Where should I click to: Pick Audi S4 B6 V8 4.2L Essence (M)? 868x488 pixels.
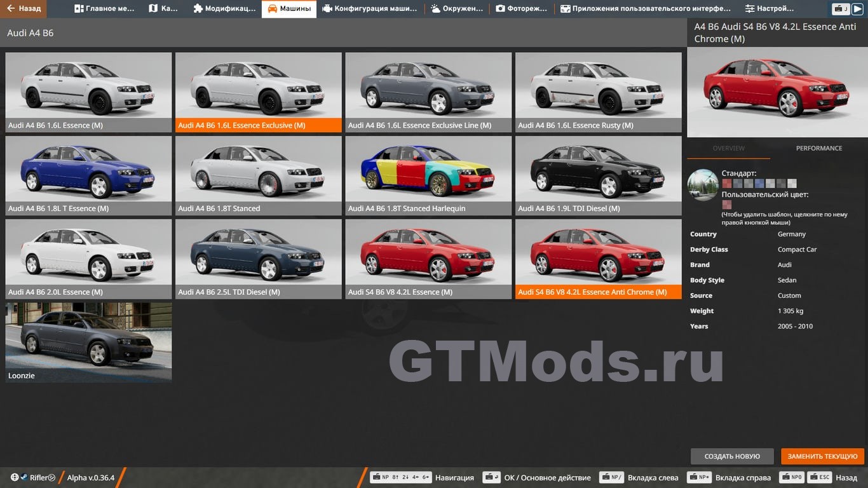coord(428,259)
